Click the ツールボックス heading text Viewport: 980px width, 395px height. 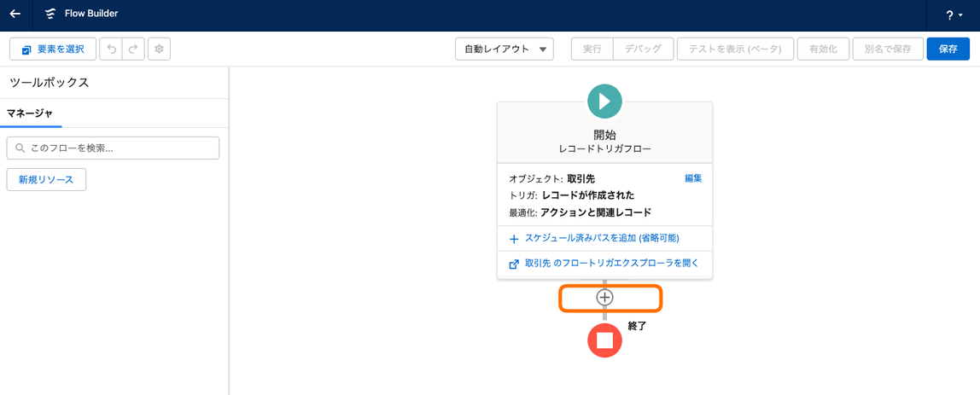[50, 83]
